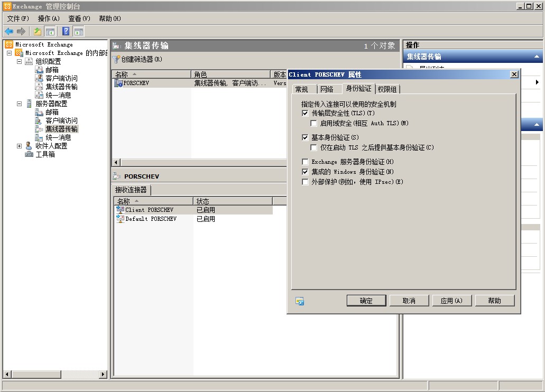Sort server list by 角色 column header
The height and width of the screenshot is (392, 545).
point(231,74)
